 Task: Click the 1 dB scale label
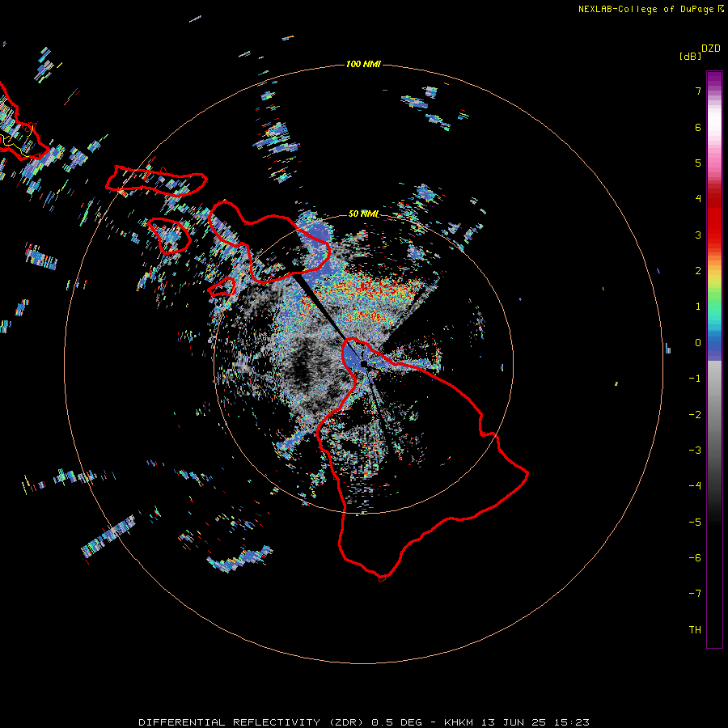[698, 307]
